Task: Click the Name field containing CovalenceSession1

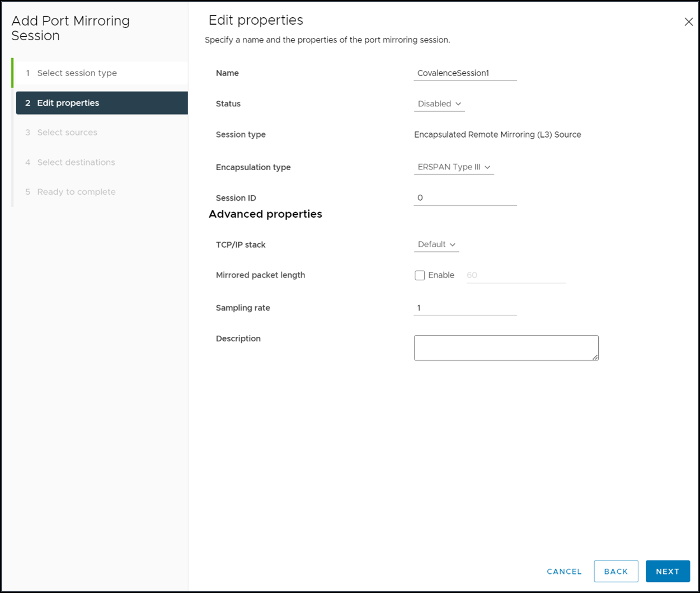Action: [x=465, y=73]
